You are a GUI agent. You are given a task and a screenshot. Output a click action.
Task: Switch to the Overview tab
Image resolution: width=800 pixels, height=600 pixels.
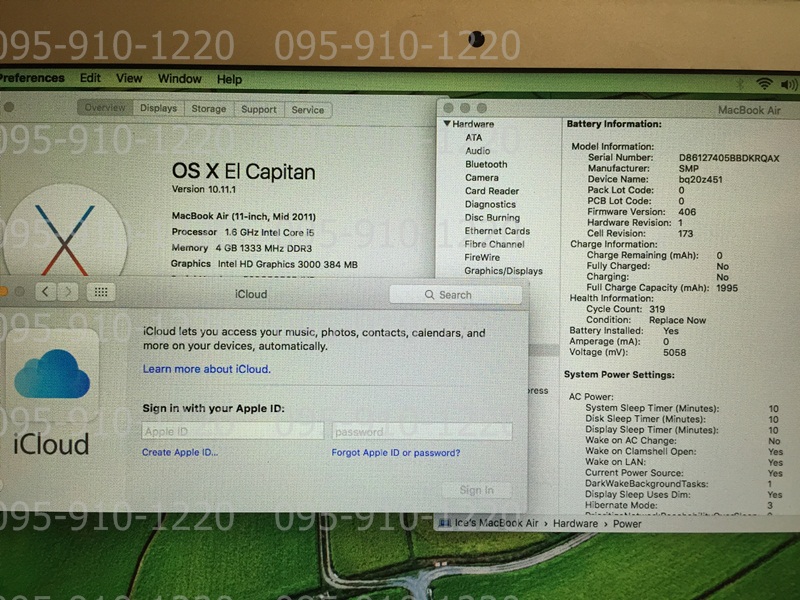[x=105, y=108]
